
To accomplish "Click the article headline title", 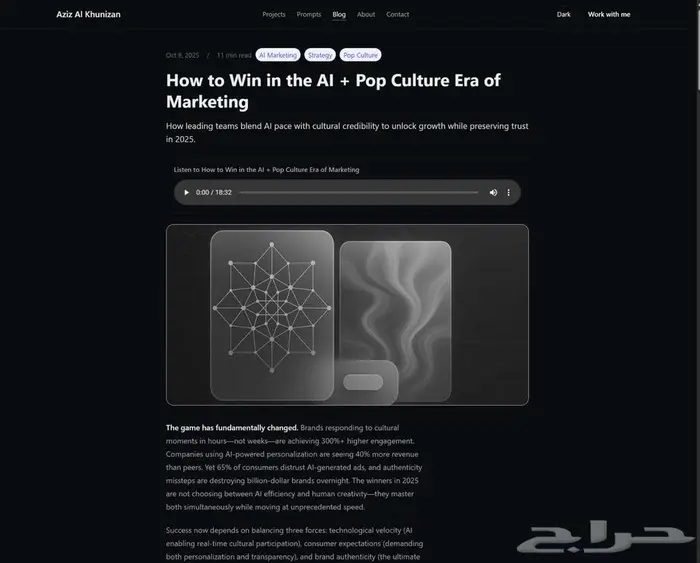I will coord(333,91).
